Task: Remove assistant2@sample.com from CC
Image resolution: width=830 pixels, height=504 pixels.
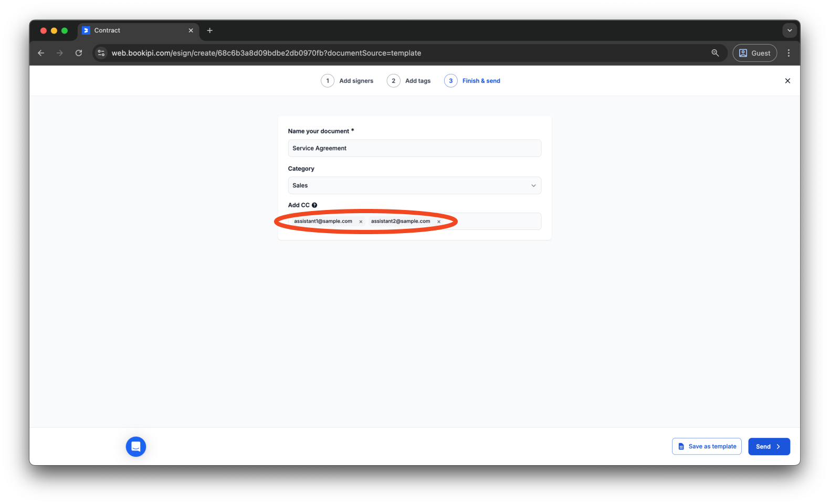Action: click(439, 222)
